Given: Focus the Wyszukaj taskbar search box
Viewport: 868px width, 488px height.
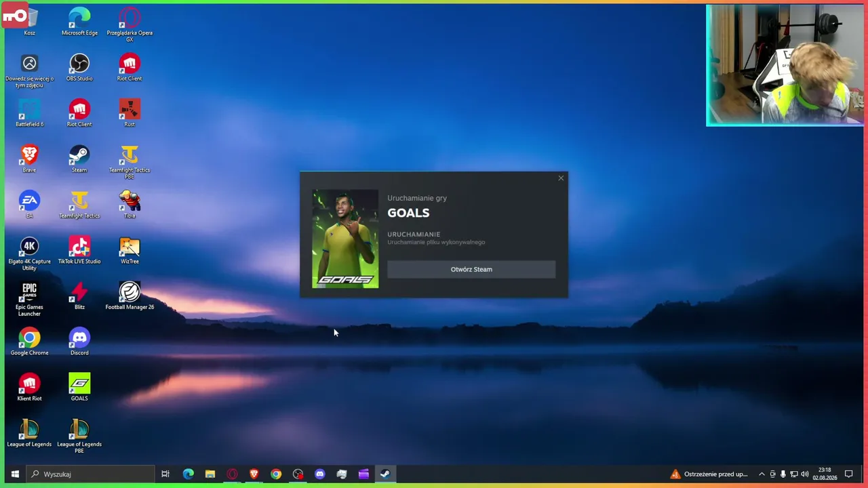Looking at the screenshot, I should 90,474.
